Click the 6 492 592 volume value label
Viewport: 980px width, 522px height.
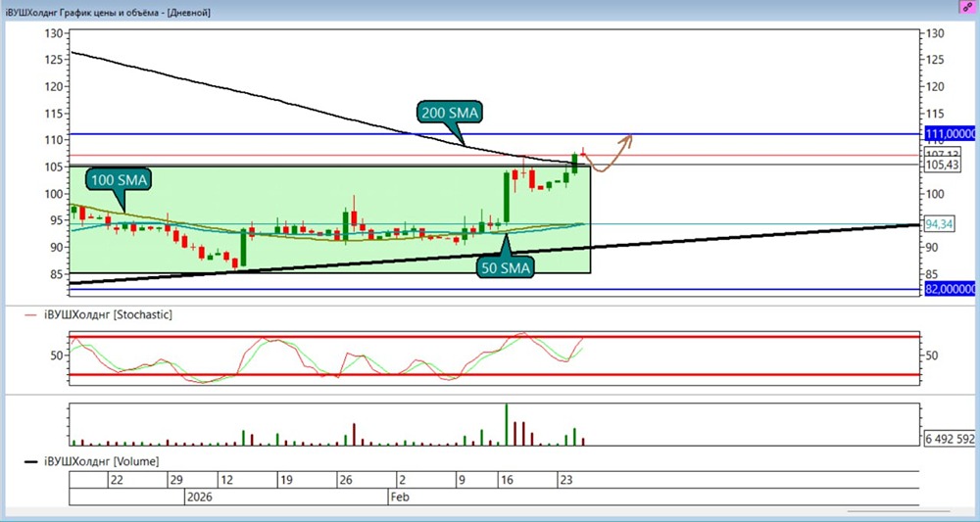(950, 439)
